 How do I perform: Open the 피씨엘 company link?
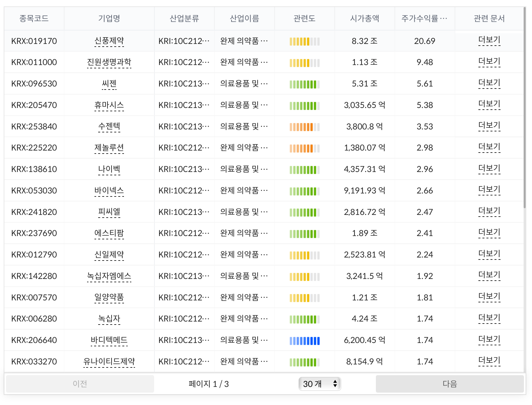coord(109,212)
